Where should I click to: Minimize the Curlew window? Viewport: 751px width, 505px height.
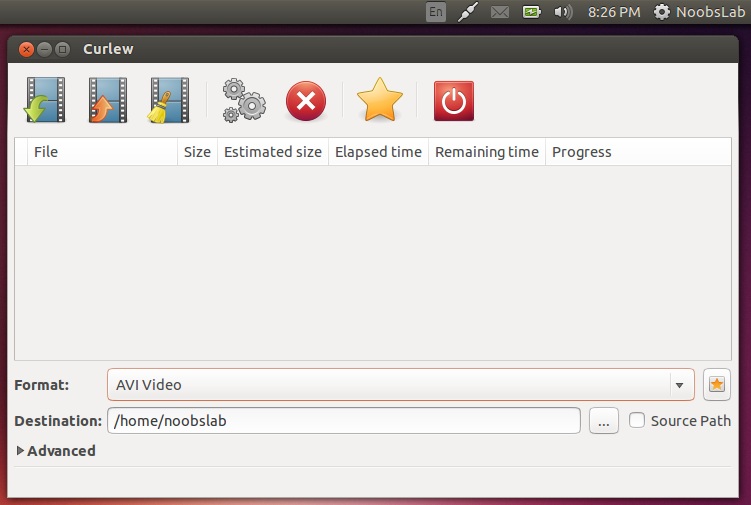tap(45, 49)
